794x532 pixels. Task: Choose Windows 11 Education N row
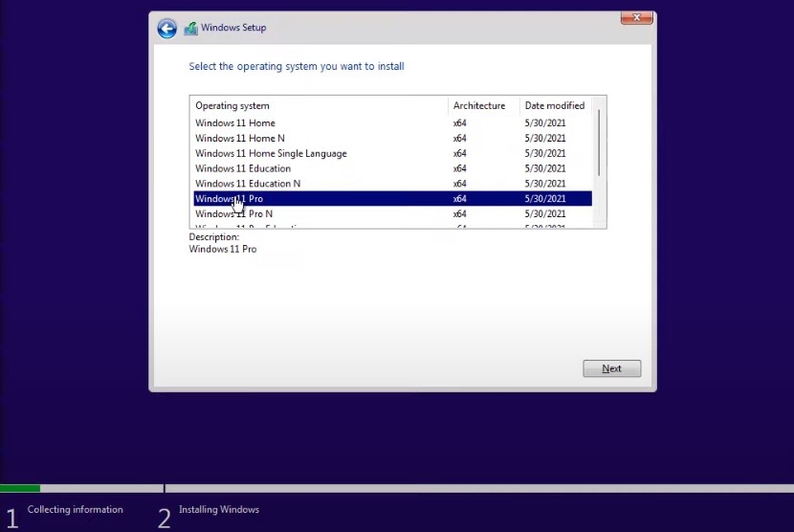pyautogui.click(x=248, y=184)
